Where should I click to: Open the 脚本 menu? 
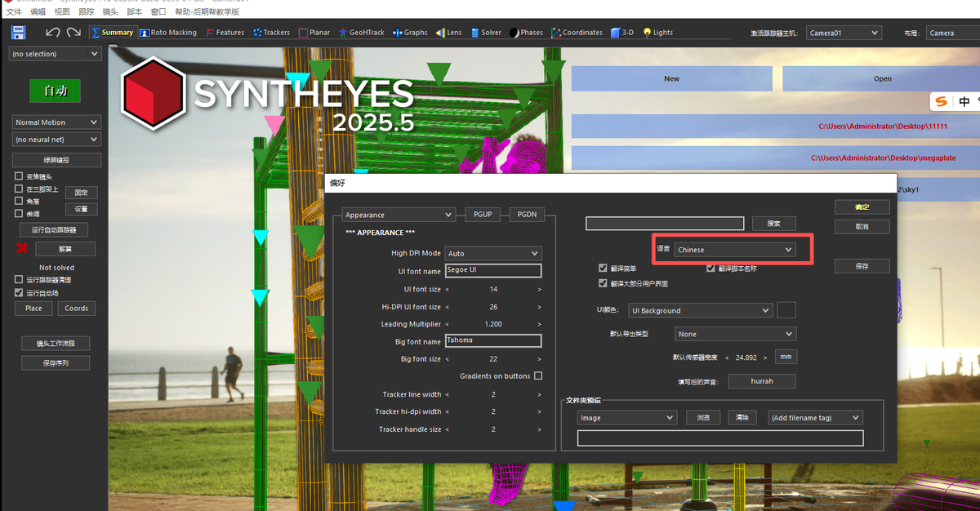[x=134, y=12]
